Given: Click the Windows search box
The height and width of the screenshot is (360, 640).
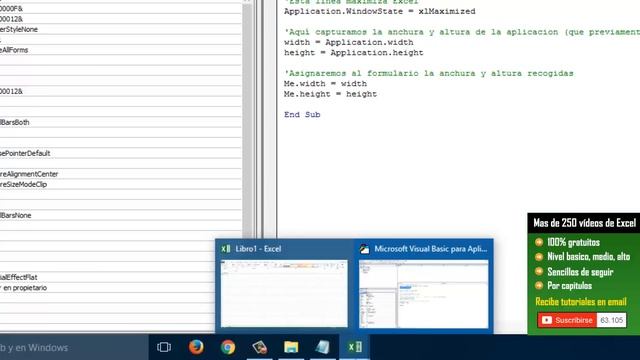Looking at the screenshot, I should 74,347.
